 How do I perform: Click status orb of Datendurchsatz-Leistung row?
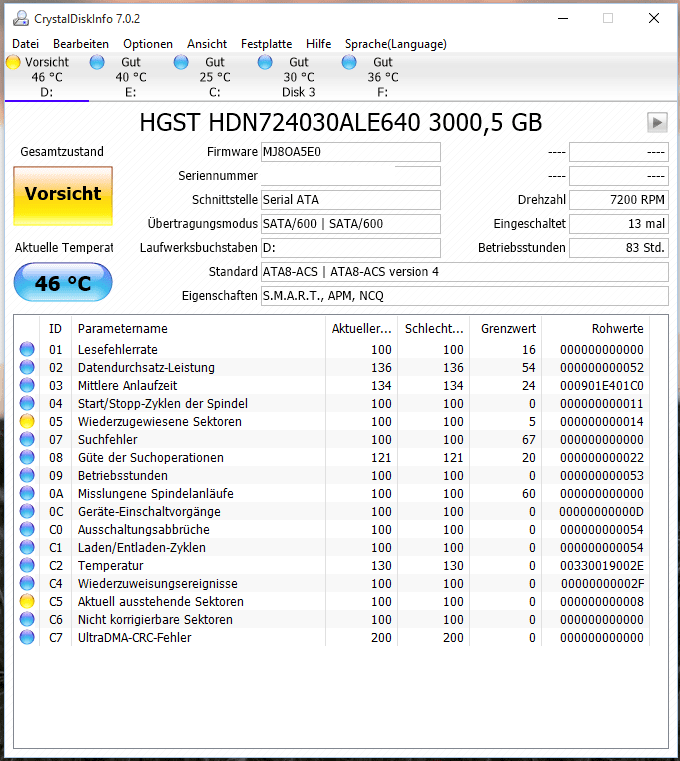(27, 367)
